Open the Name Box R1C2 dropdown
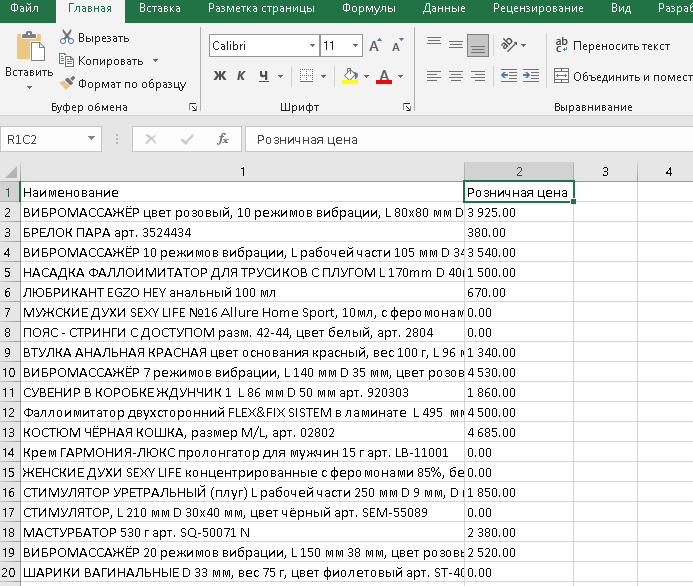The width and height of the screenshot is (693, 586). point(91,138)
